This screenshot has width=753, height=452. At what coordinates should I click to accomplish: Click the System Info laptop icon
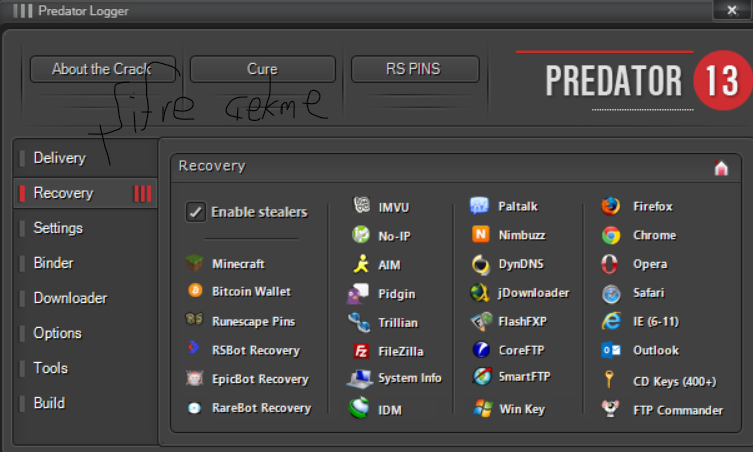point(359,379)
